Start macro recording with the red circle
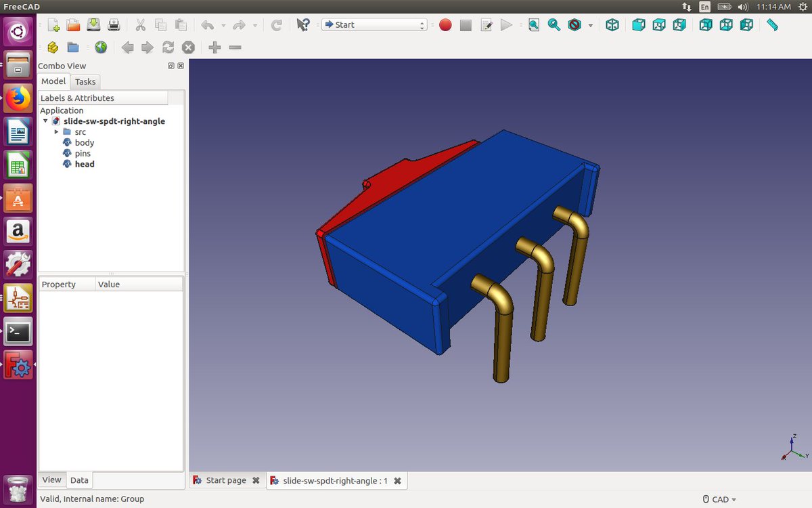 coord(445,25)
